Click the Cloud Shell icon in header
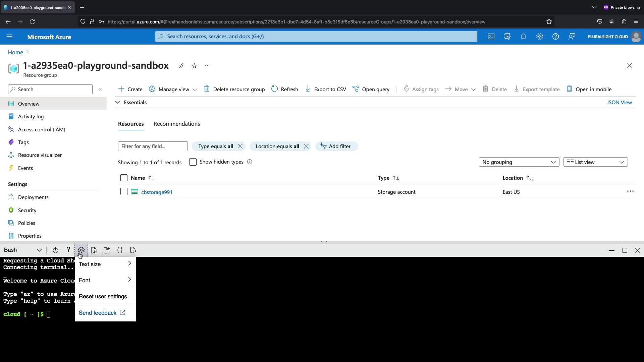 pos(491,37)
